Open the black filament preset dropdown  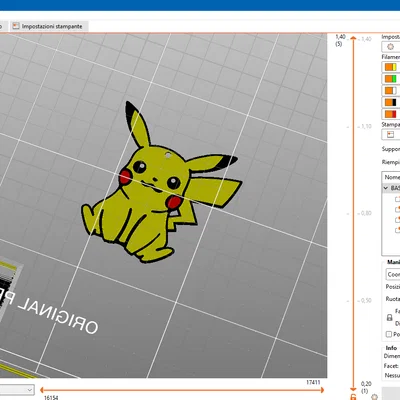click(391, 102)
